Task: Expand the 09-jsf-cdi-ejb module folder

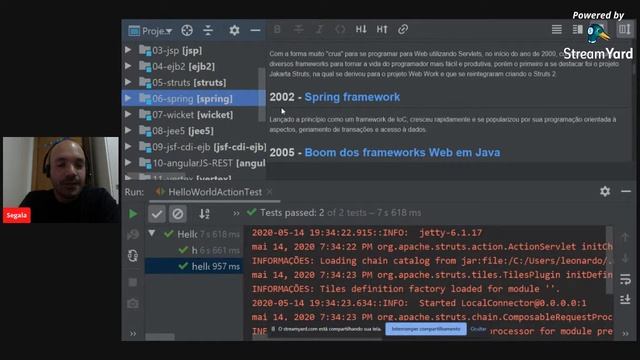Action: tap(128, 147)
